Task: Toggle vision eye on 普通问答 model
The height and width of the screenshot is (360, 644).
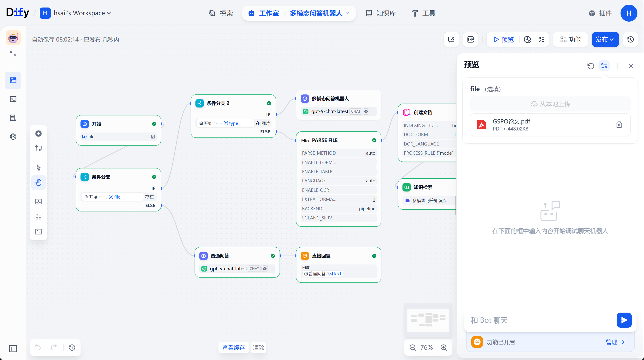Action: pyautogui.click(x=265, y=268)
